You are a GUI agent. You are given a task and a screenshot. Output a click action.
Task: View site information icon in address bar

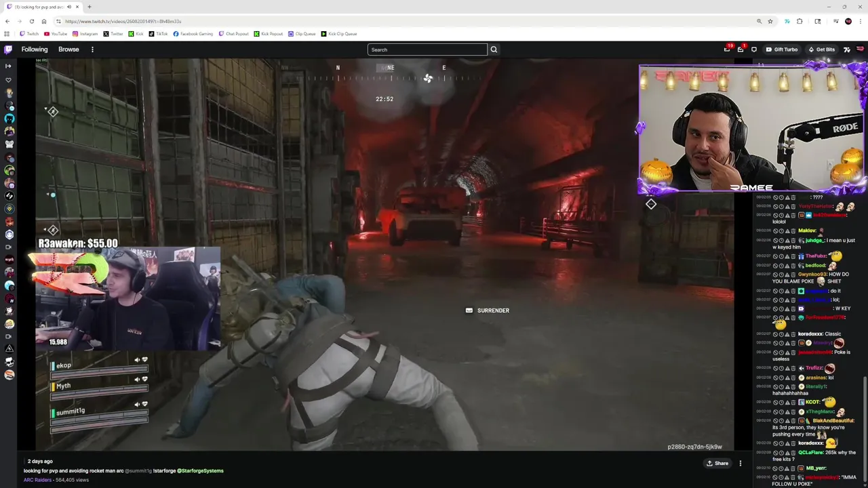click(x=58, y=21)
